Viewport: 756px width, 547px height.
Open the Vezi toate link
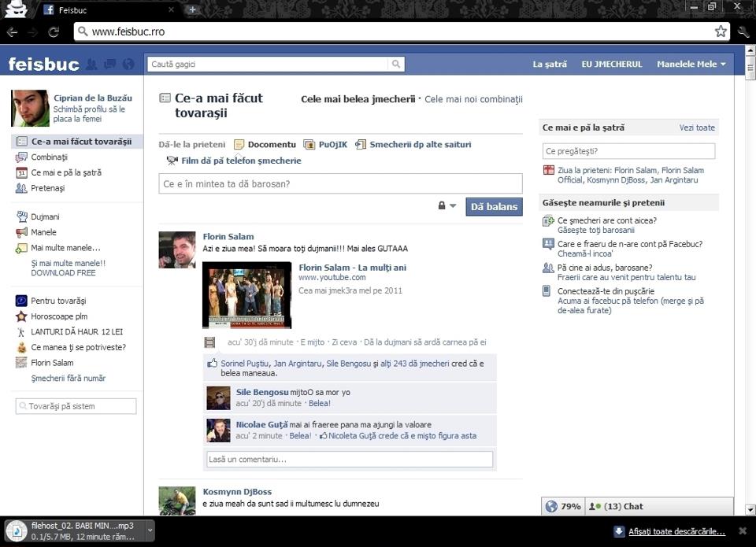pyautogui.click(x=697, y=128)
